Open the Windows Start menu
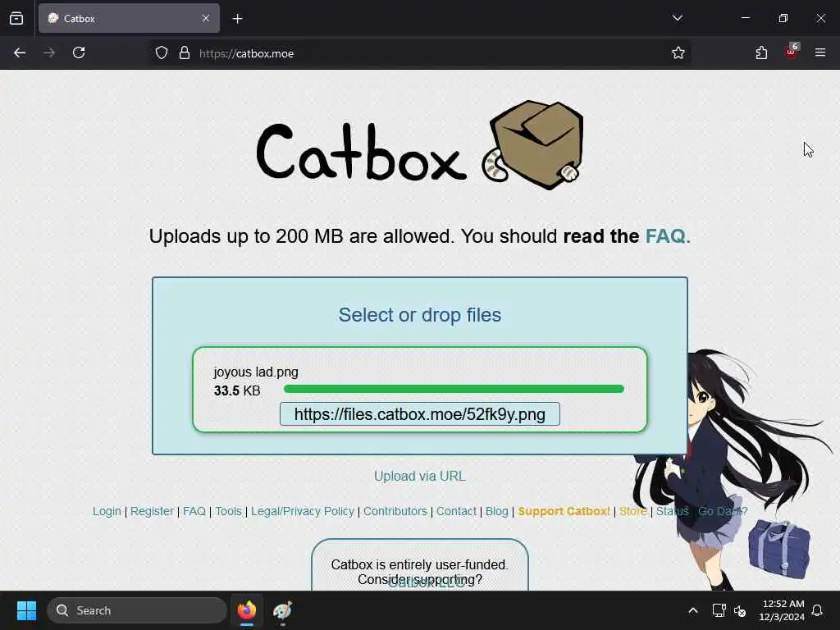Image resolution: width=840 pixels, height=630 pixels. [x=26, y=610]
